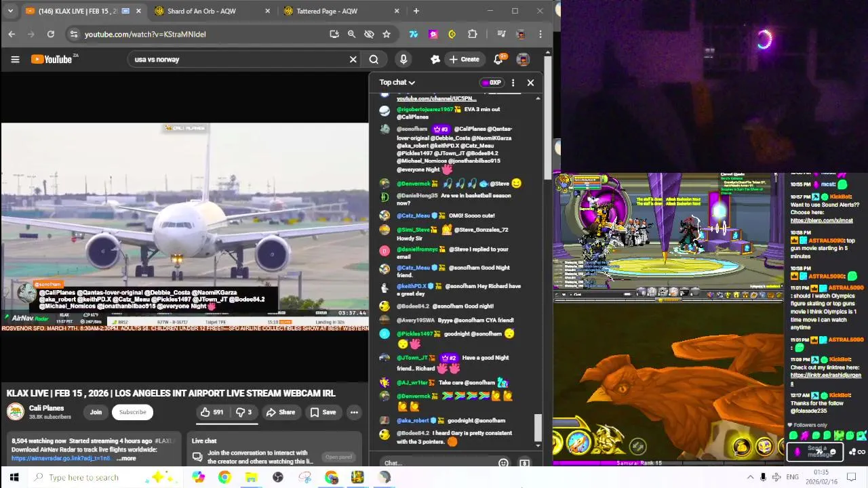The height and width of the screenshot is (488, 868).
Task: Click the Super Chat dollar icon
Action: point(524,463)
